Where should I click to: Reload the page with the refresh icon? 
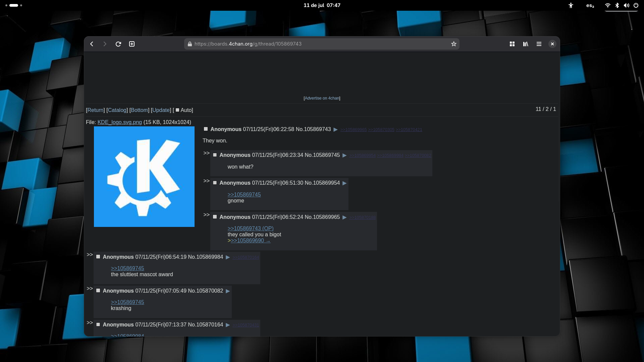118,44
